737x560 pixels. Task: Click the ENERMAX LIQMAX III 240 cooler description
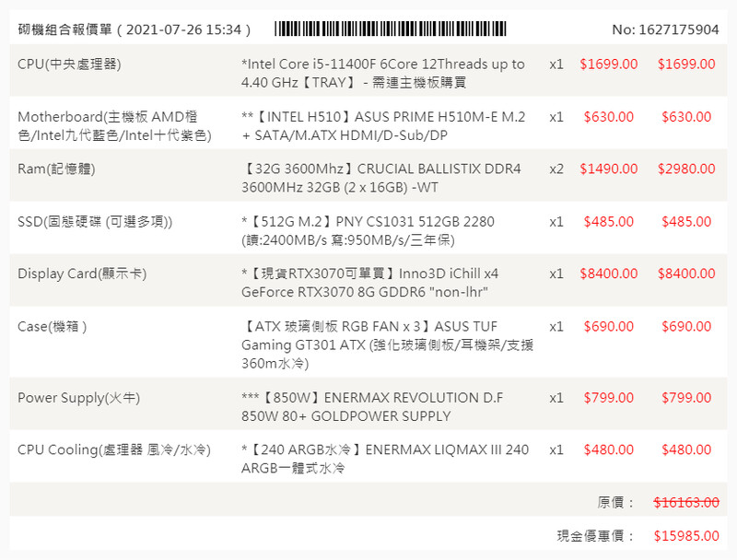point(384,459)
